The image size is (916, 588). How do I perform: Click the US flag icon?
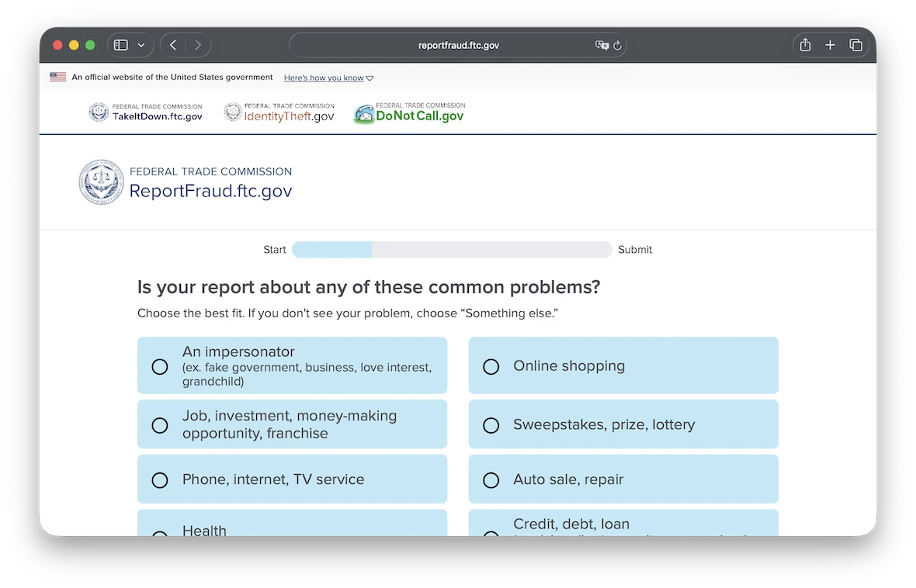(58, 77)
